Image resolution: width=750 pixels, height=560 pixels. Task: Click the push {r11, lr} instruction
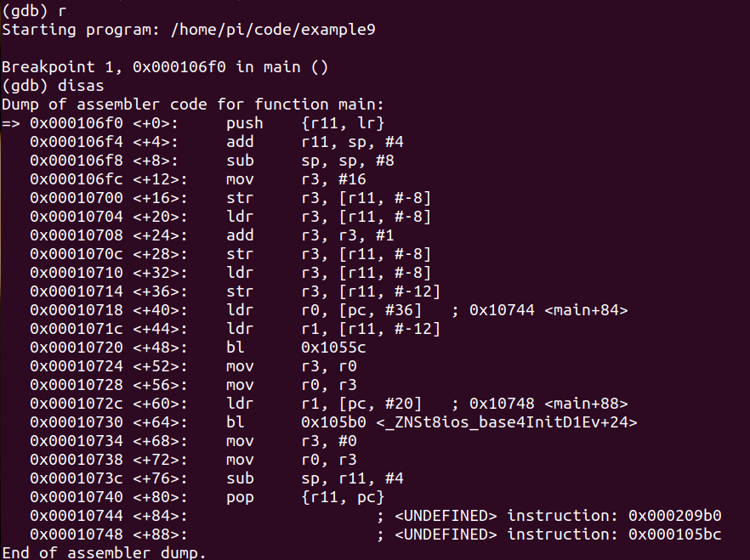click(305, 123)
